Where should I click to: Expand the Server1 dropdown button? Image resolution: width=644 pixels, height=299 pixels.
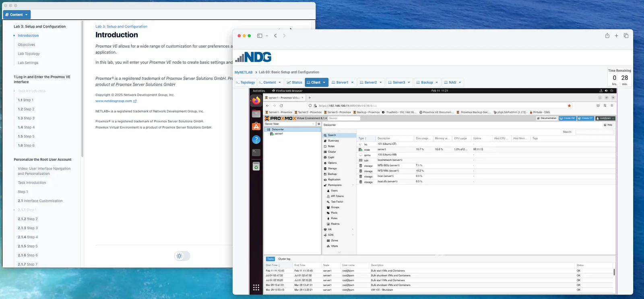[x=343, y=82]
